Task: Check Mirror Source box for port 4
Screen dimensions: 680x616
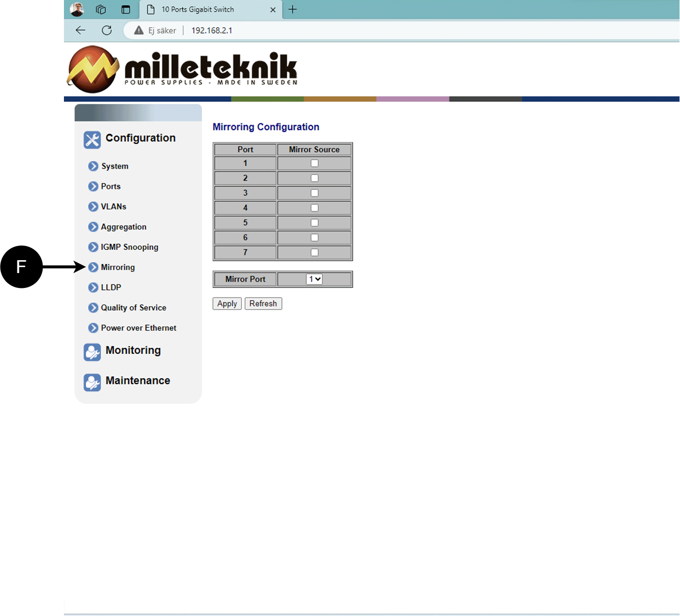Action: [314, 208]
